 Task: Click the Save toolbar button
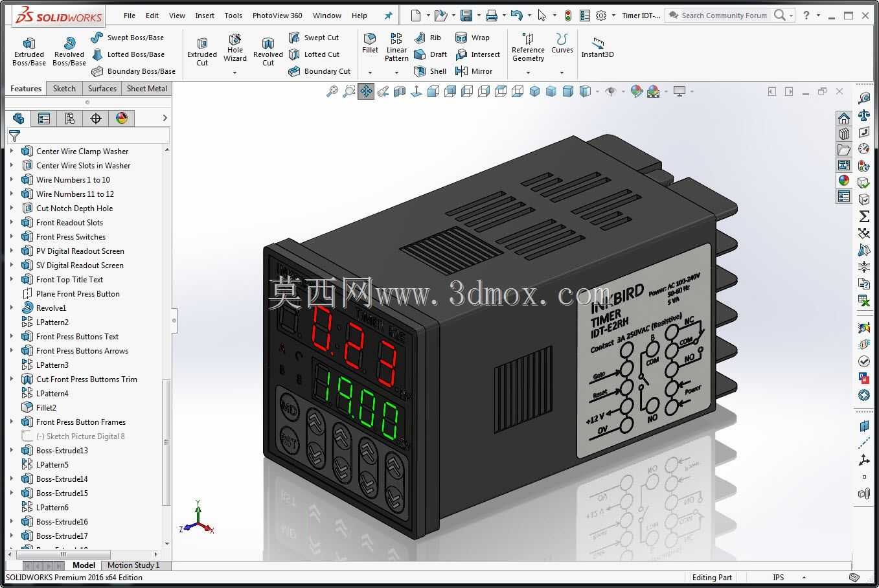click(x=466, y=16)
